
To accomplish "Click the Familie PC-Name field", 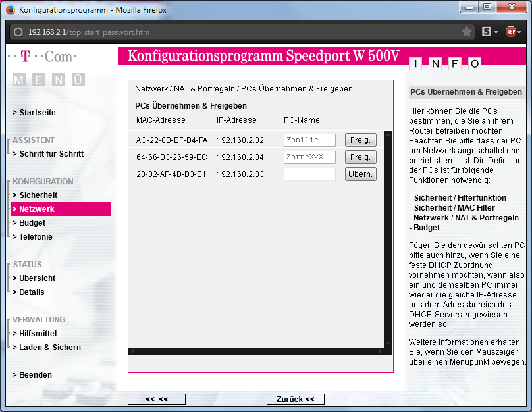I will pyautogui.click(x=309, y=140).
